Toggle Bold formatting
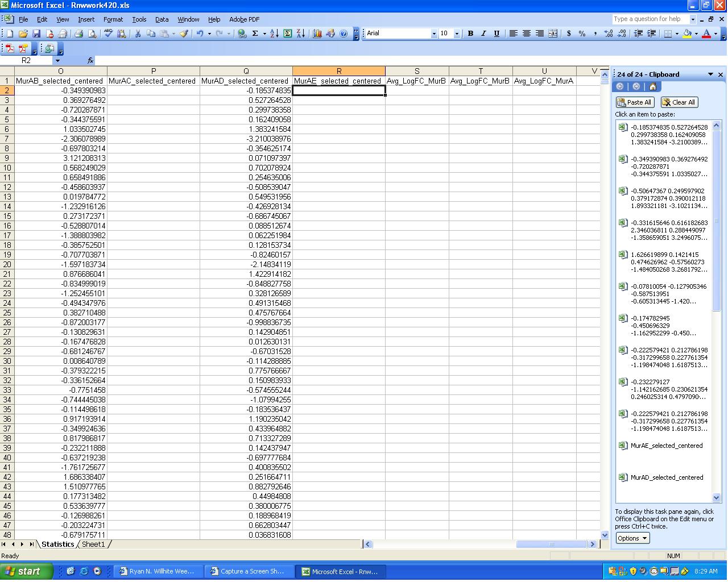 pyautogui.click(x=470, y=34)
